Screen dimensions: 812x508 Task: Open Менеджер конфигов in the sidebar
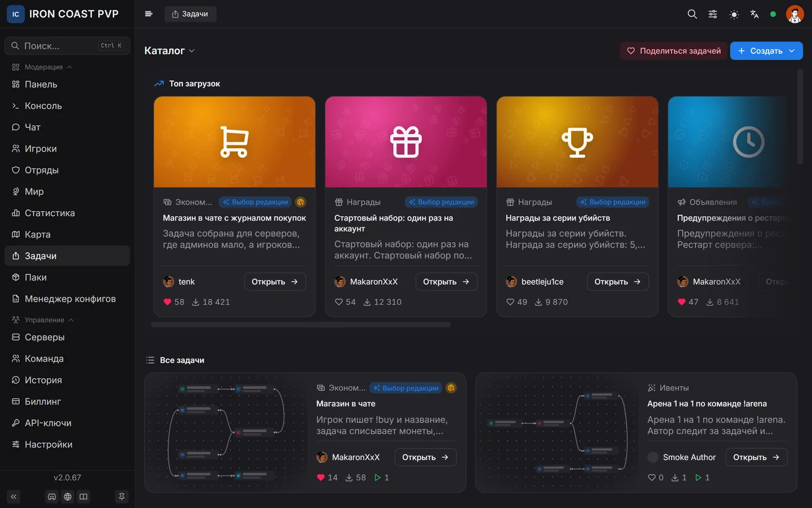pyautogui.click(x=67, y=299)
